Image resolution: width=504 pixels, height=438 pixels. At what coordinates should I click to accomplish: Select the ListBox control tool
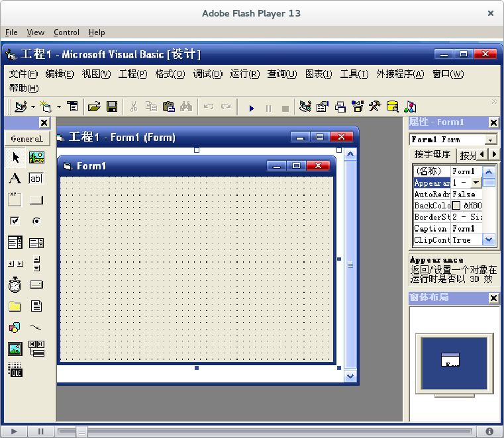coord(36,243)
